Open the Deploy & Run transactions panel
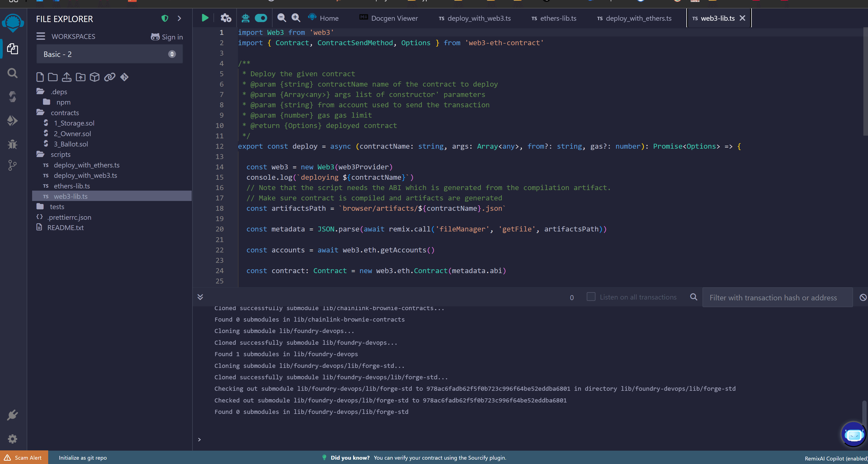This screenshot has height=464, width=868. (13, 120)
